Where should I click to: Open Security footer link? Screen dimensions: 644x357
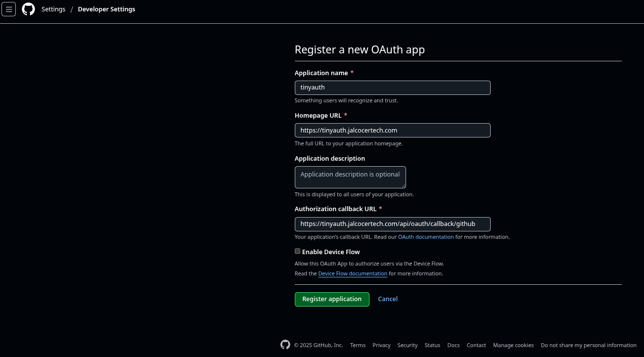tap(408, 345)
